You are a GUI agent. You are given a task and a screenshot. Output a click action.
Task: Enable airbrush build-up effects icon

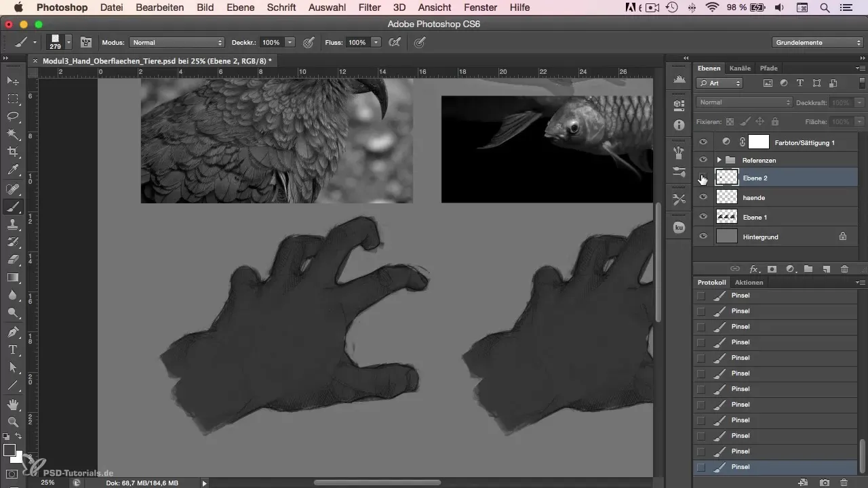click(x=395, y=42)
